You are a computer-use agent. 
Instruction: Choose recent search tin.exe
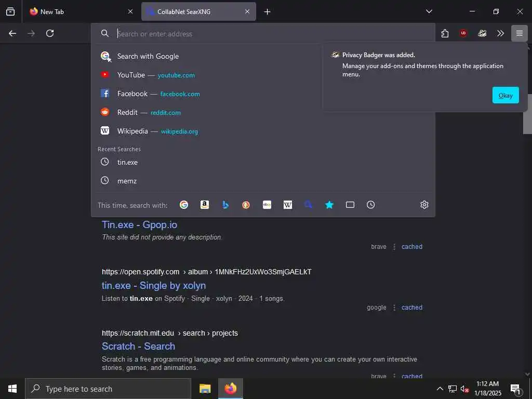click(263, 162)
